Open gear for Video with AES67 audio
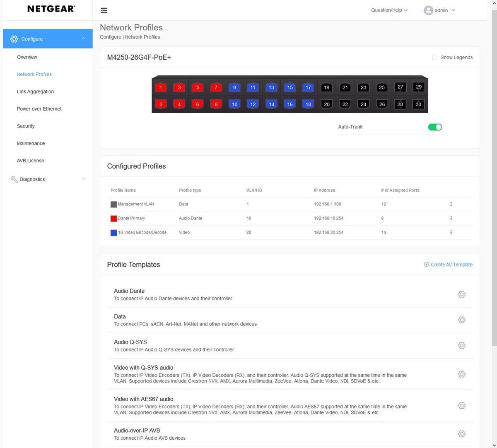Viewport: 497px width, 448px height. pyautogui.click(x=462, y=406)
